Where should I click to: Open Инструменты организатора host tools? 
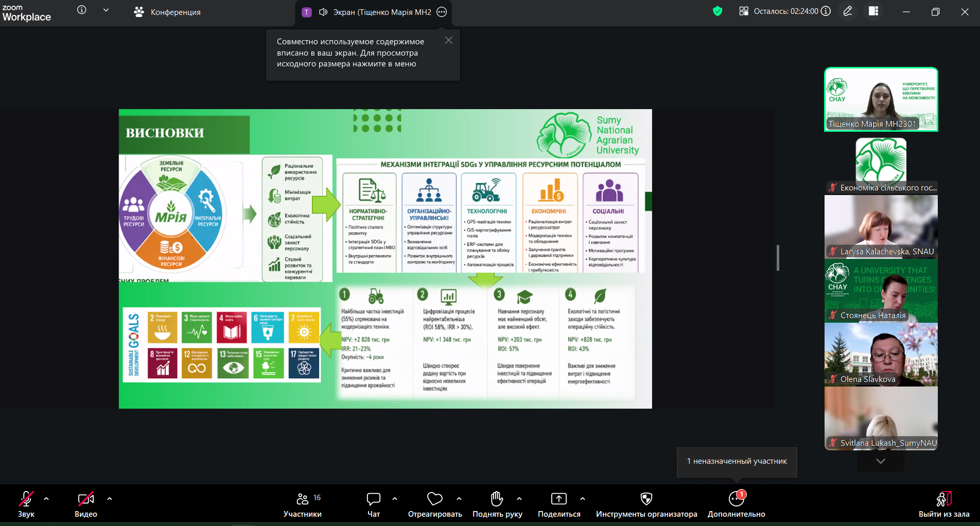point(646,504)
